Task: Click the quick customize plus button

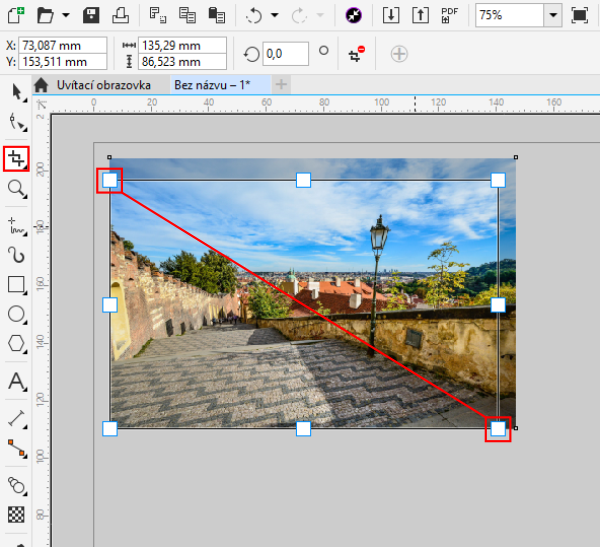Action: click(x=399, y=54)
